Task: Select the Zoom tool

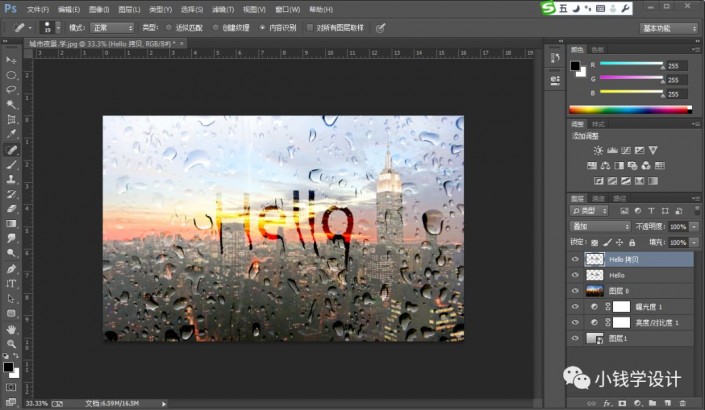Action: (11, 344)
